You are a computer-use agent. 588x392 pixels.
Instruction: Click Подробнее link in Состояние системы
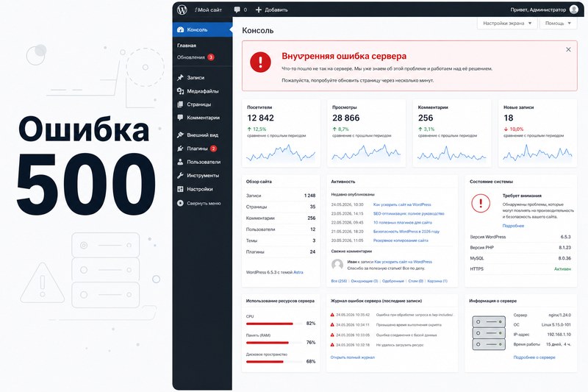(513, 226)
